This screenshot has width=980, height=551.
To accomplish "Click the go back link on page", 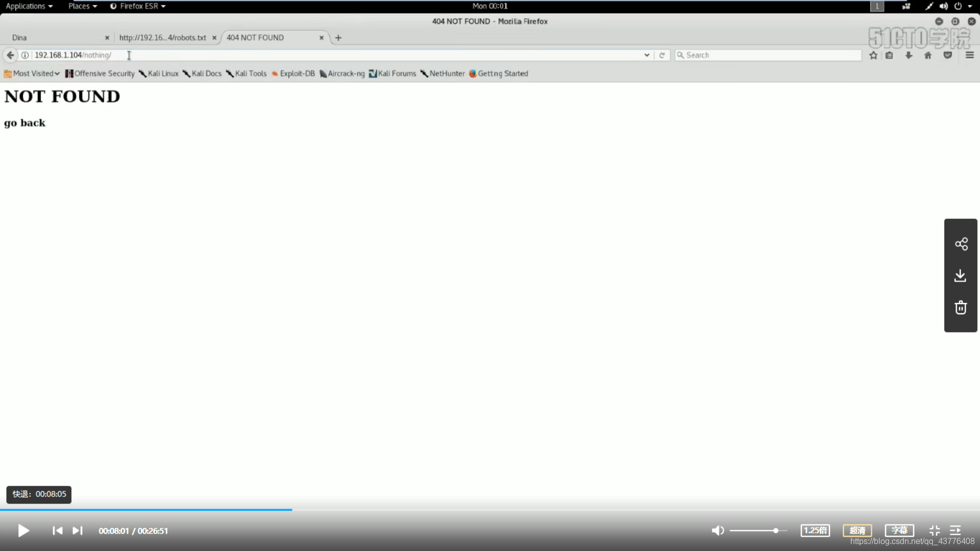I will point(24,123).
